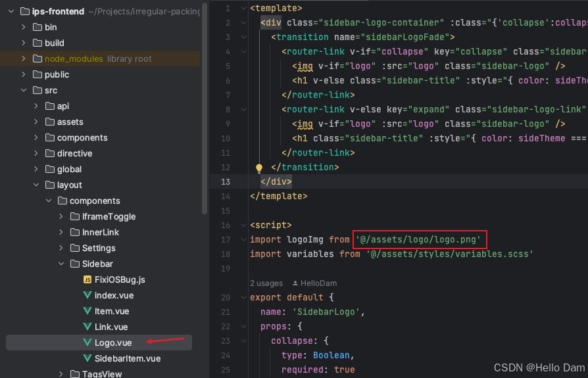Collapse the Sidebar folder chevron
Screen dimensions: 588x378
point(61,264)
